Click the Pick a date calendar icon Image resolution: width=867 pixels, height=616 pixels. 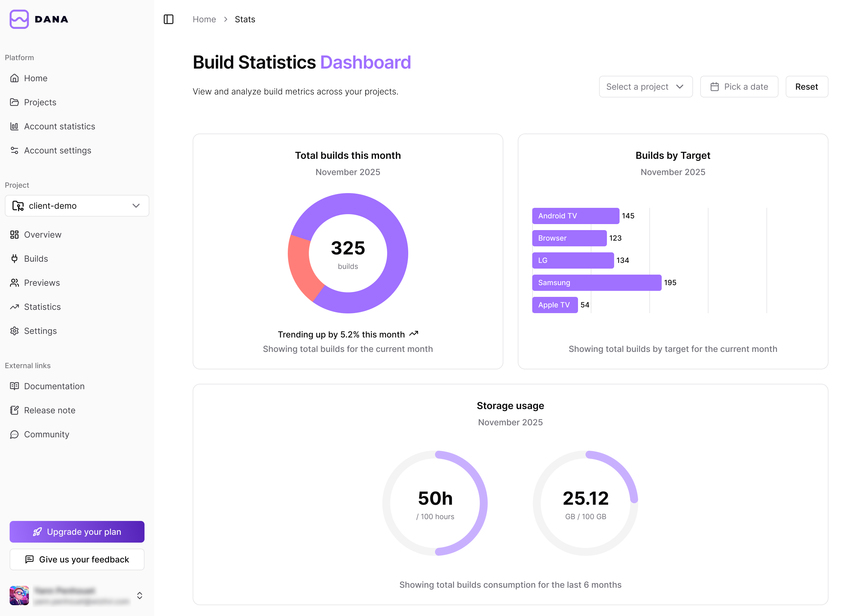tap(715, 87)
